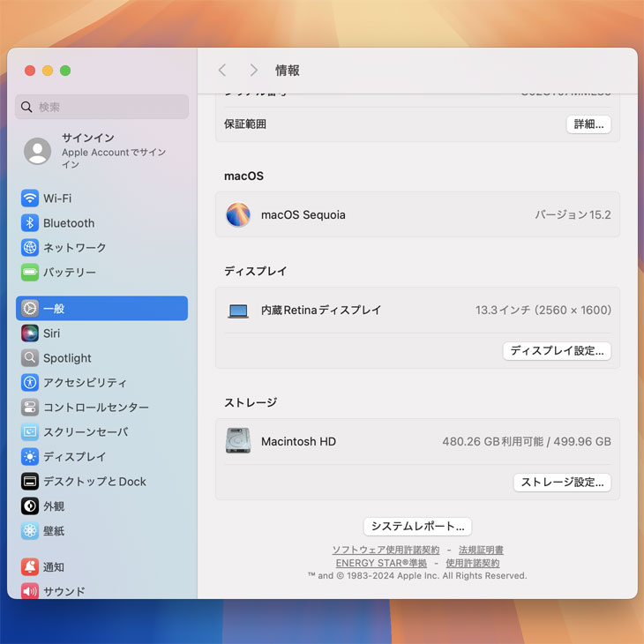
Task: Minimize the window with yellow button
Action: (x=48, y=71)
